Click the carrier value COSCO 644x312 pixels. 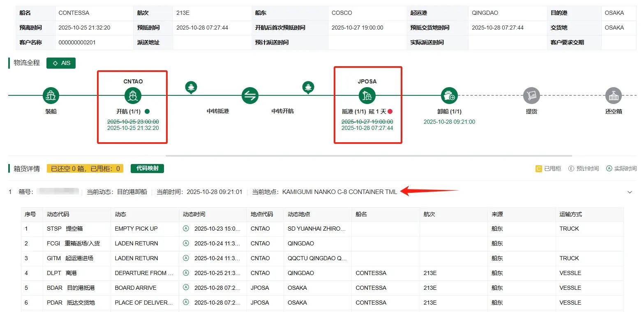(342, 13)
